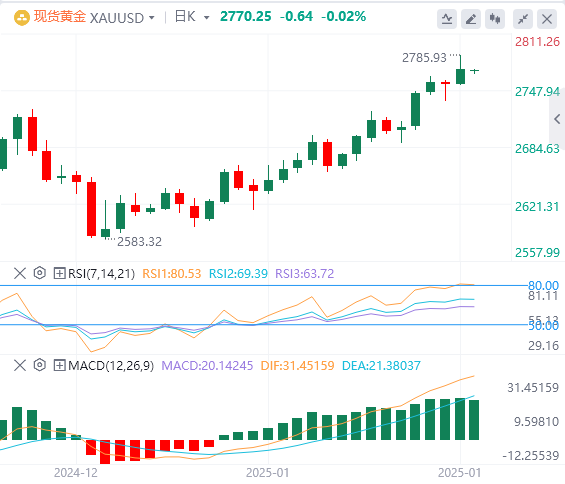Select the drawing pencil tool icon

click(471, 19)
